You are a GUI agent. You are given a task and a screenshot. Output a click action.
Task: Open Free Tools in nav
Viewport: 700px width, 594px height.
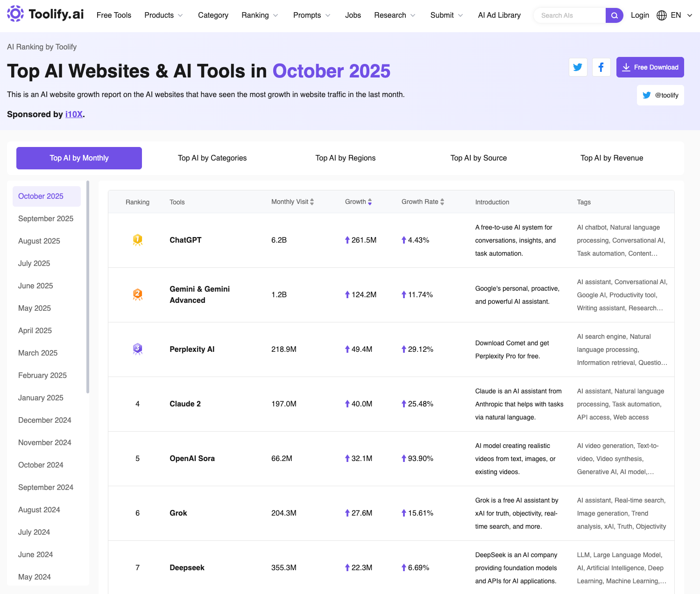(114, 15)
